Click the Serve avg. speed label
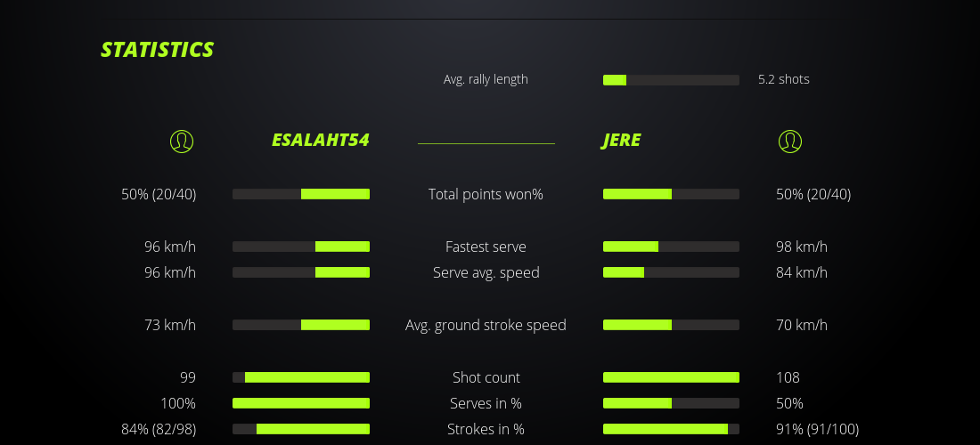The height and width of the screenshot is (445, 980). coord(486,272)
